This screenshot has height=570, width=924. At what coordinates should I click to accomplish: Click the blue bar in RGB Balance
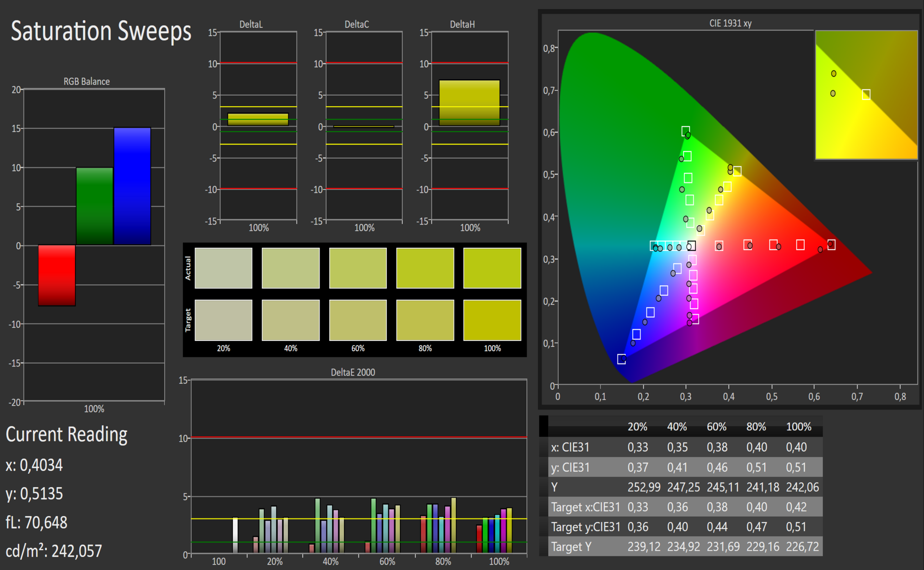click(132, 186)
